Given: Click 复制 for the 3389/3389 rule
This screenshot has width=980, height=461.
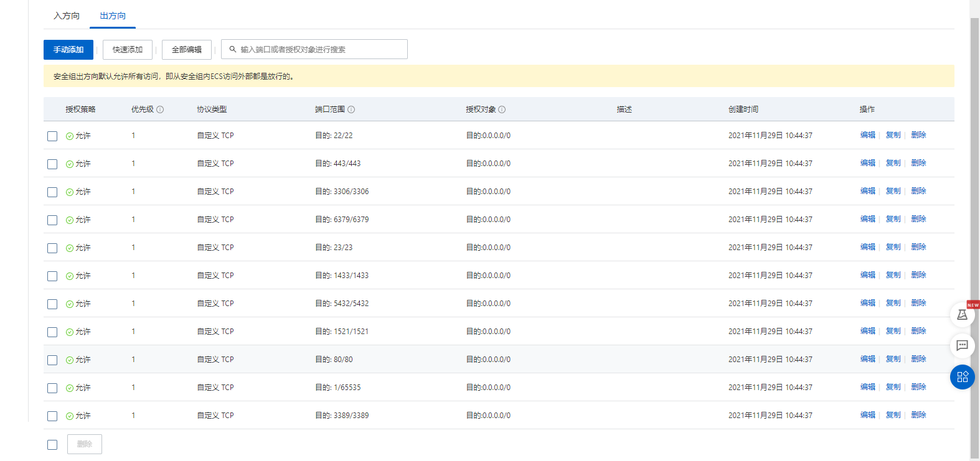Looking at the screenshot, I should tap(893, 415).
